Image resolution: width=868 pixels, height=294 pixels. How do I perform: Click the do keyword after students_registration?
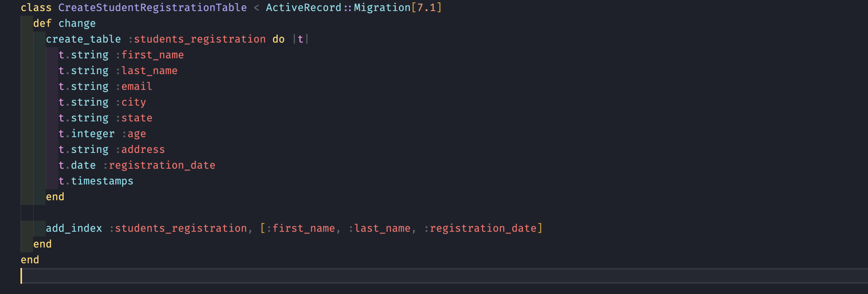(278, 39)
